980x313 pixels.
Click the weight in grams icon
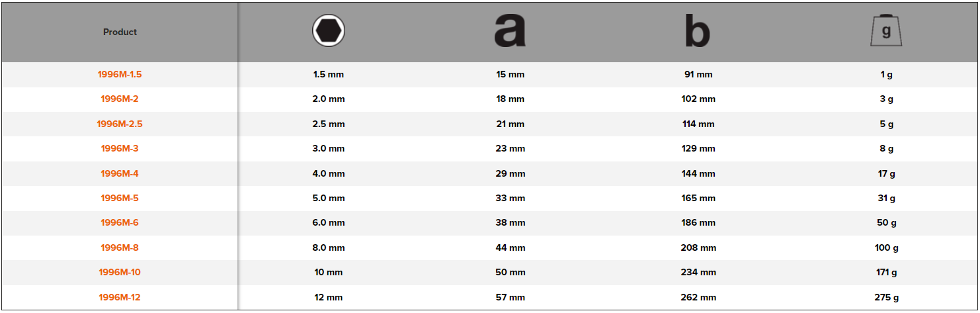[x=886, y=32]
